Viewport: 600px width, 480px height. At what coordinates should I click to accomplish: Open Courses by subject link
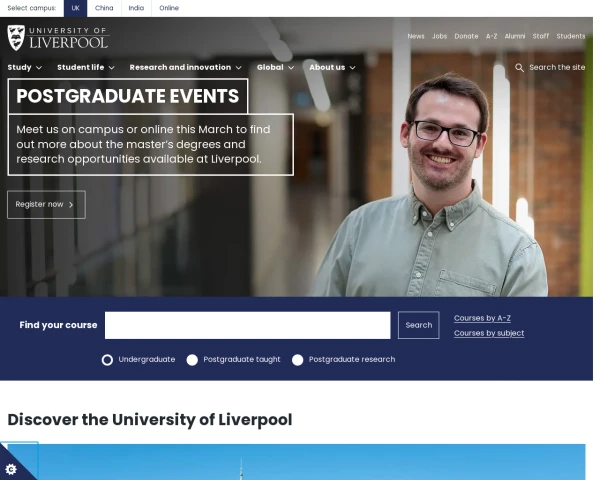click(x=489, y=333)
